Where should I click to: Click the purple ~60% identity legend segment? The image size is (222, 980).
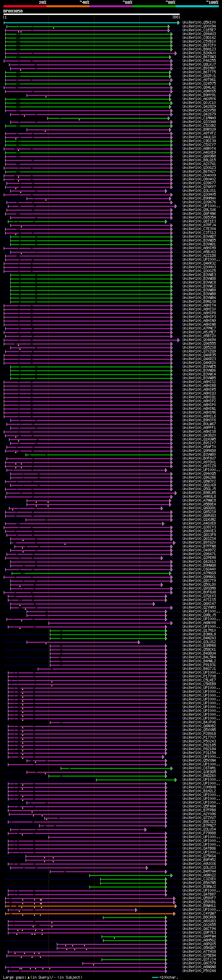click(x=111, y=6)
